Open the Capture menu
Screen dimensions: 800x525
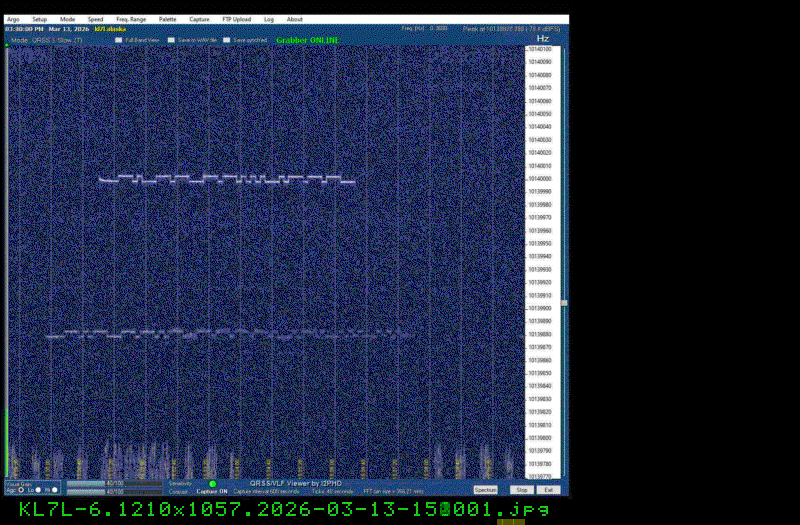200,19
